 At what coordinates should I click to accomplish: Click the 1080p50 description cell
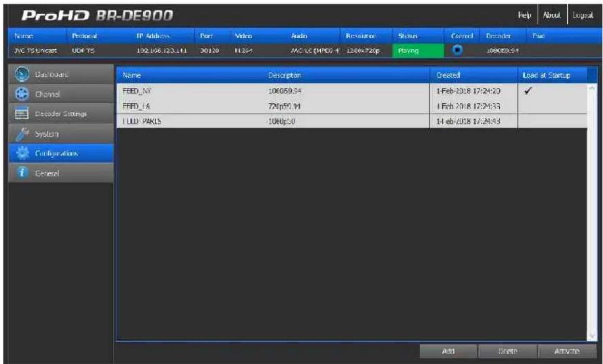(x=281, y=122)
